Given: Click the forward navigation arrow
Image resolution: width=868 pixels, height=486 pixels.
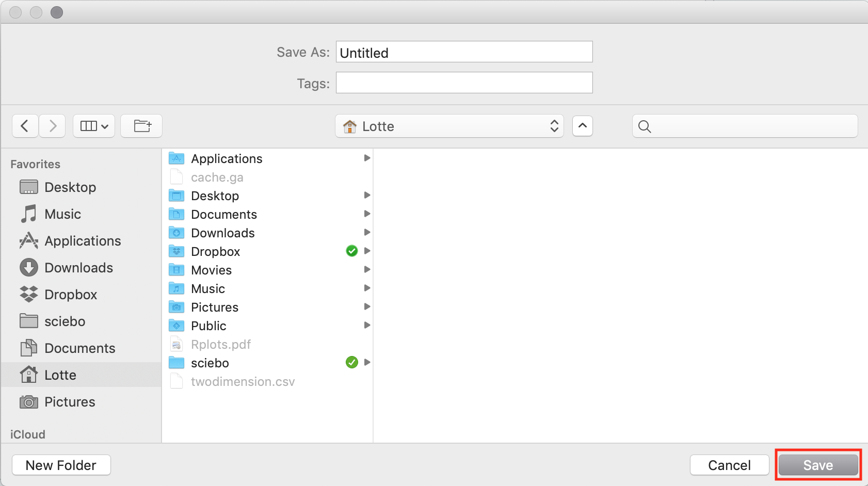Looking at the screenshot, I should click(x=52, y=126).
